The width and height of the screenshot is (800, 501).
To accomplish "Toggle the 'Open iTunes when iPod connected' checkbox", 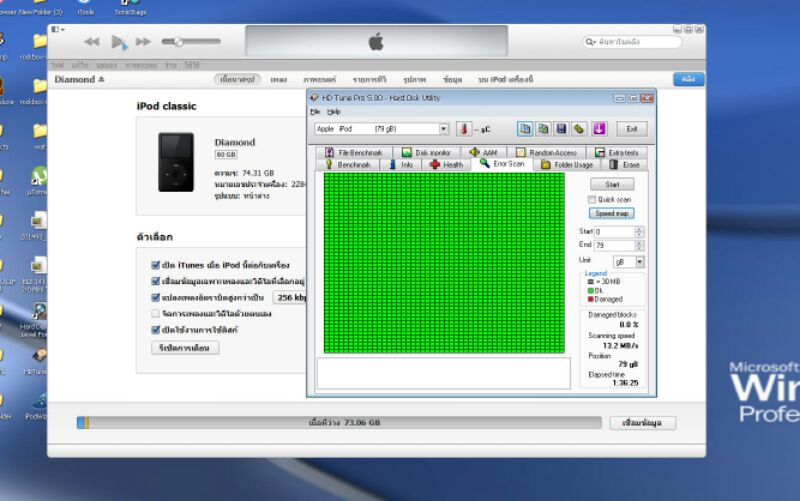I will pos(155,265).
